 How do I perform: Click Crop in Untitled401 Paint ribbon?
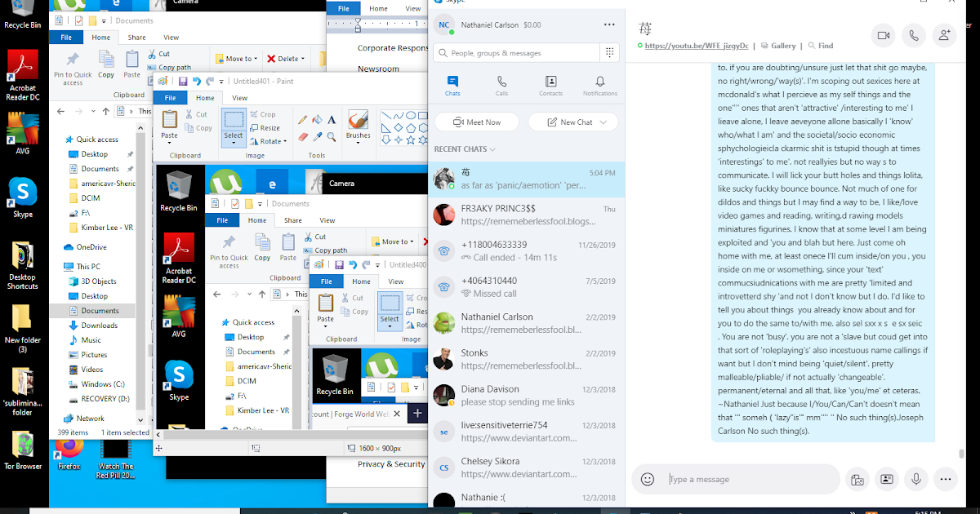pyautogui.click(x=263, y=114)
